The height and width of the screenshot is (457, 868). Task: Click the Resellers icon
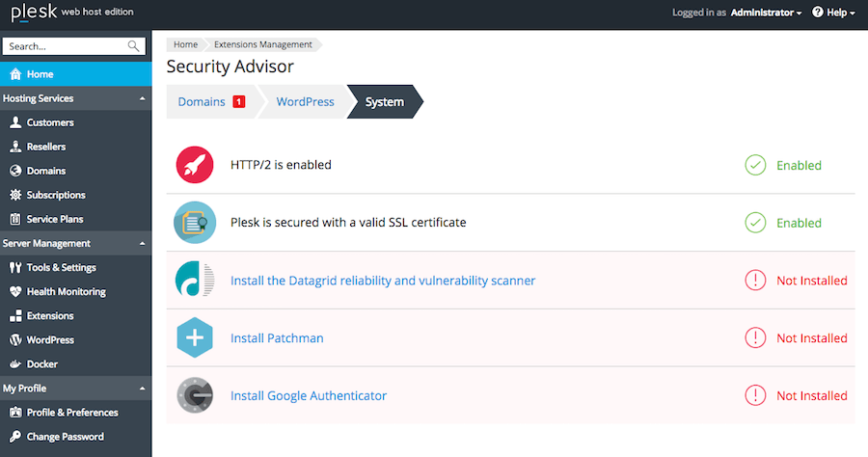point(15,147)
